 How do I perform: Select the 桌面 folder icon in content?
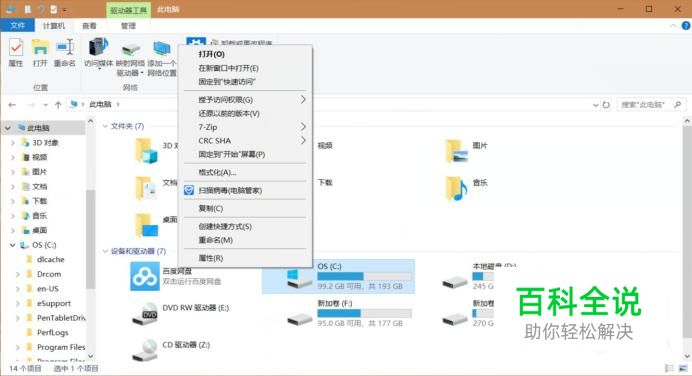click(x=147, y=225)
